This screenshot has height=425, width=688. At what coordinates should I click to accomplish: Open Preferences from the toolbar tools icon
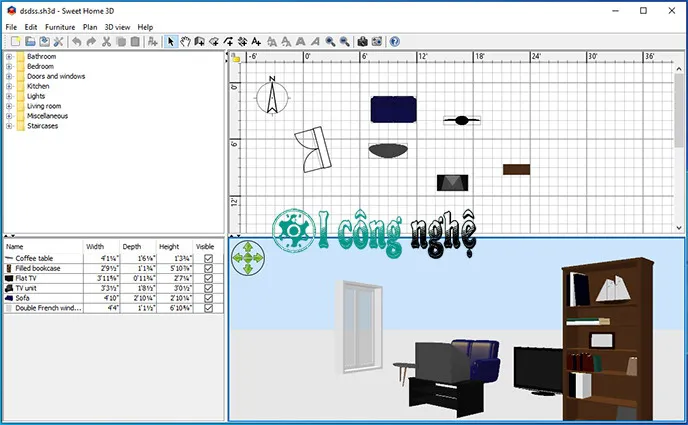pos(58,42)
